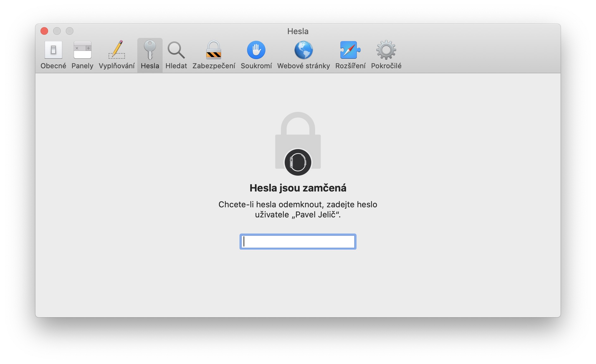The height and width of the screenshot is (364, 596).
Task: Open the Vyplňování autofill settings
Action: point(117,55)
